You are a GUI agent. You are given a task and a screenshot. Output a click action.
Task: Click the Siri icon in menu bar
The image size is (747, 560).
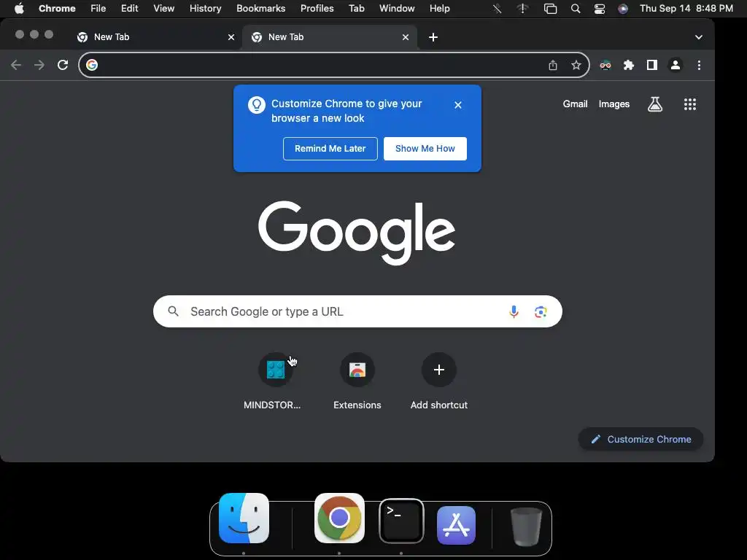pyautogui.click(x=623, y=9)
